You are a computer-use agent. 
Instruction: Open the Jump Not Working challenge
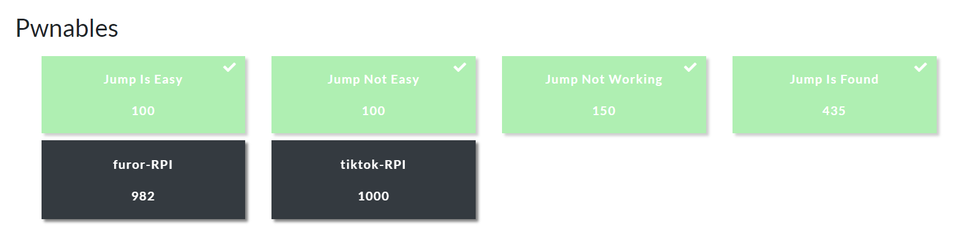pyautogui.click(x=604, y=95)
